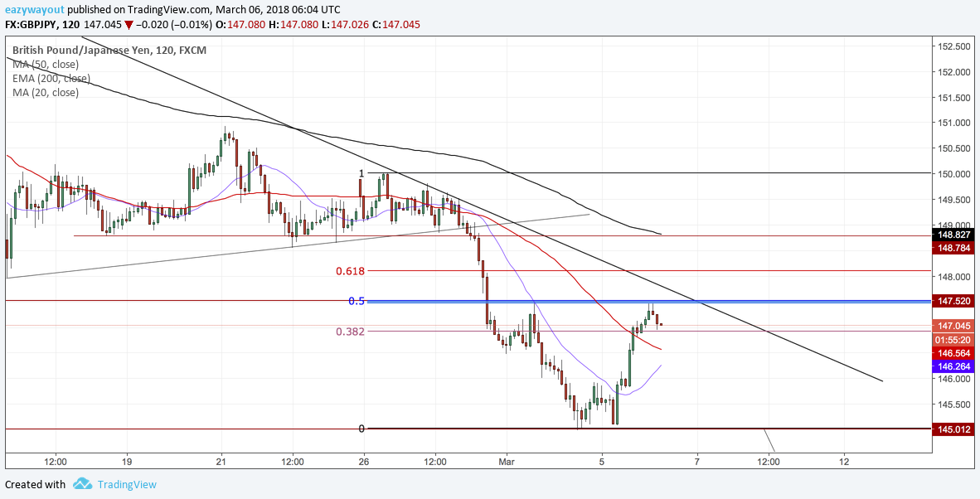
Task: Click the date label 12 on the time axis
Action: (844, 463)
